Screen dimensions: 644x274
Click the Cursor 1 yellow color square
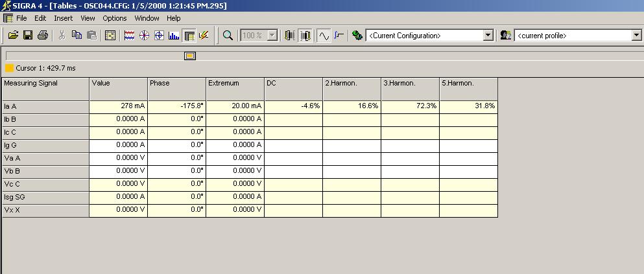(10, 68)
